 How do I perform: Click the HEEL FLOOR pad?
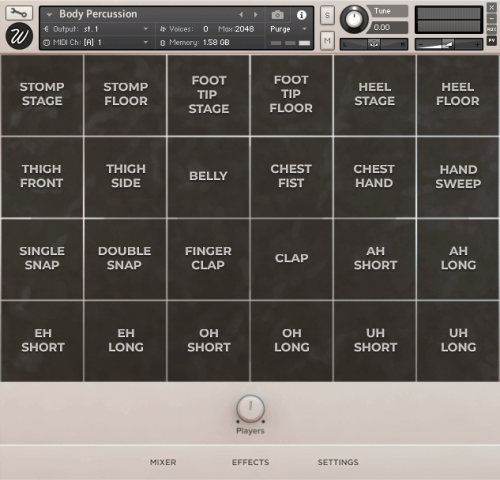pos(458,95)
